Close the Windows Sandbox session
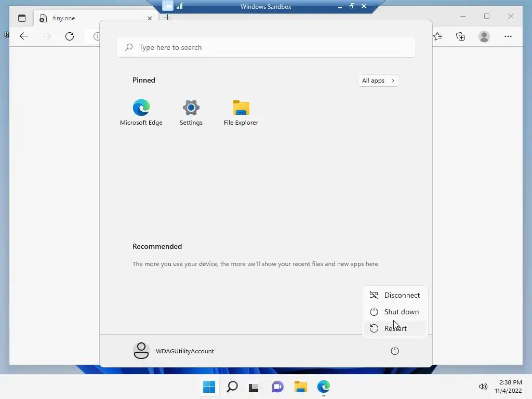532x399 pixels. (x=364, y=6)
